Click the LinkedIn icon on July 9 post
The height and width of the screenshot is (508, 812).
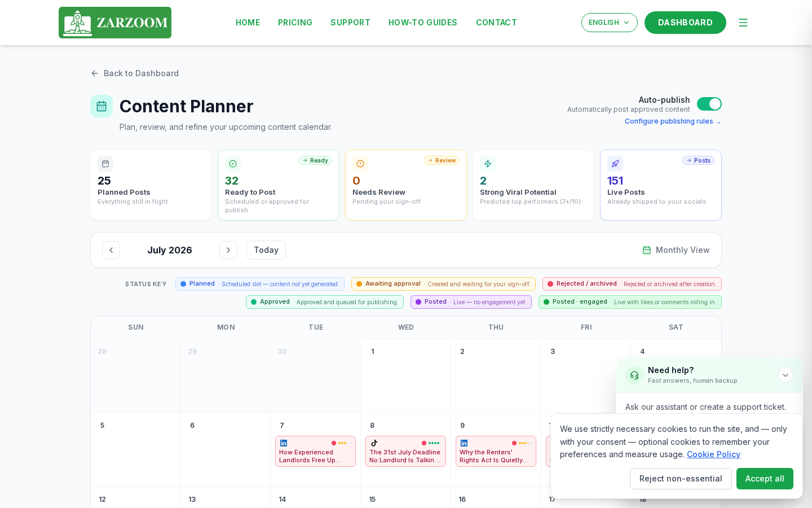(x=464, y=443)
